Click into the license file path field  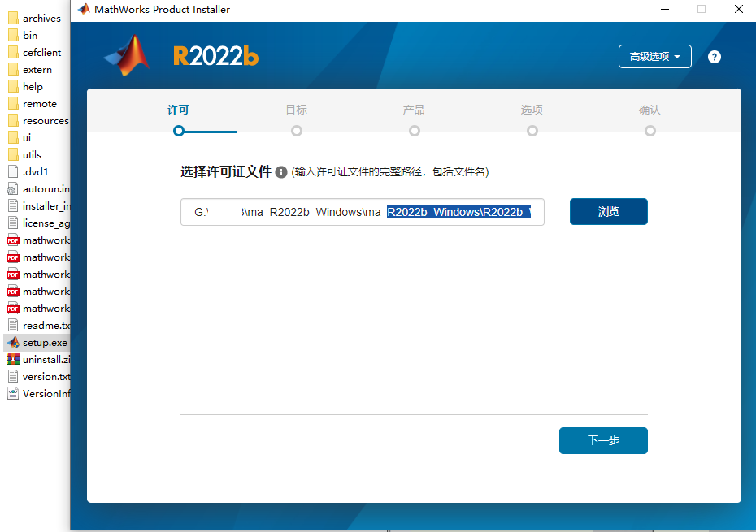(362, 212)
